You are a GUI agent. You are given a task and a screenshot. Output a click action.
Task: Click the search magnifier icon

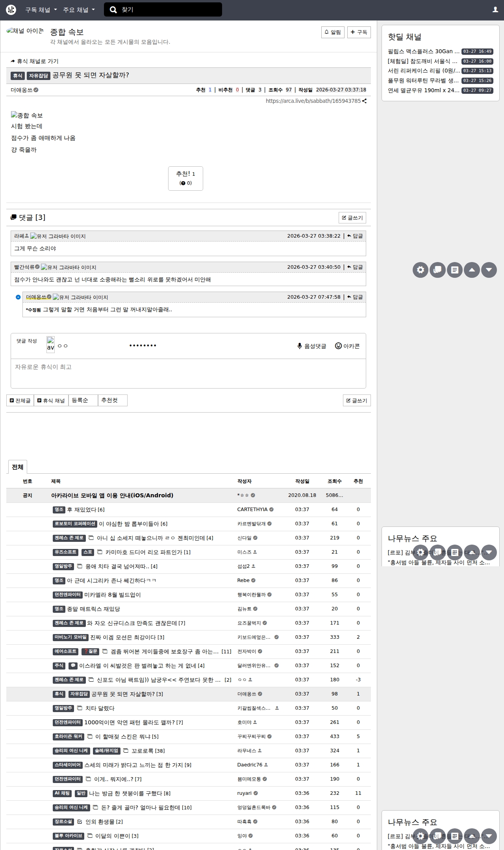113,10
